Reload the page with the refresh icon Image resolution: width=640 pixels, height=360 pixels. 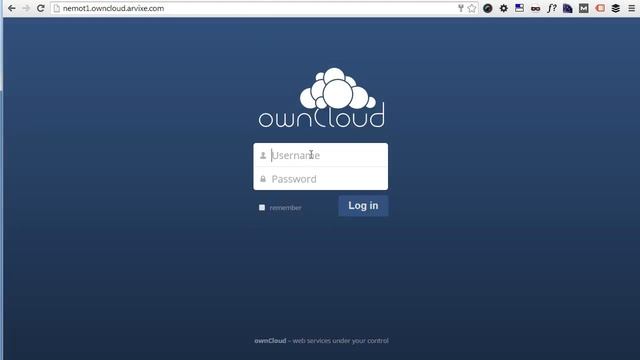point(40,8)
